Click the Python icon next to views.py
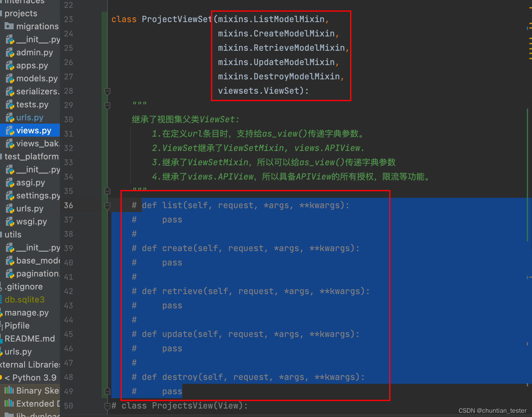 tap(10, 130)
